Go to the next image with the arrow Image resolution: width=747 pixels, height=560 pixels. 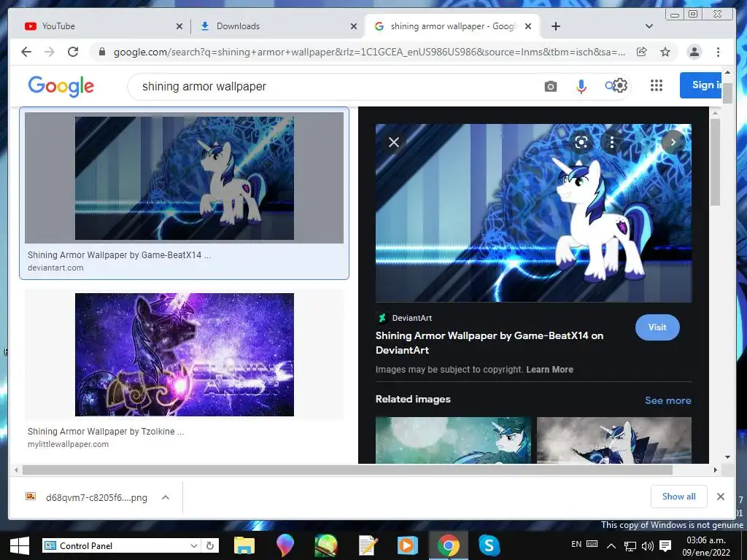673,142
